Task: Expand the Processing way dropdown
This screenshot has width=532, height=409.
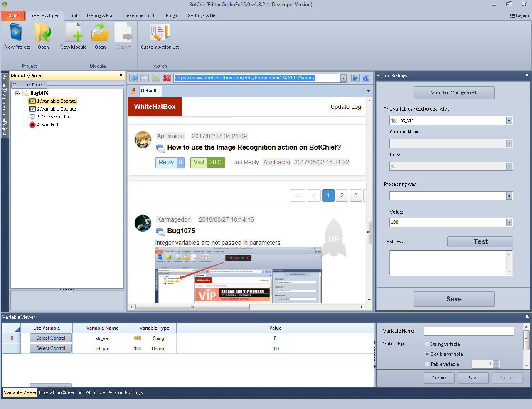Action: 509,196
